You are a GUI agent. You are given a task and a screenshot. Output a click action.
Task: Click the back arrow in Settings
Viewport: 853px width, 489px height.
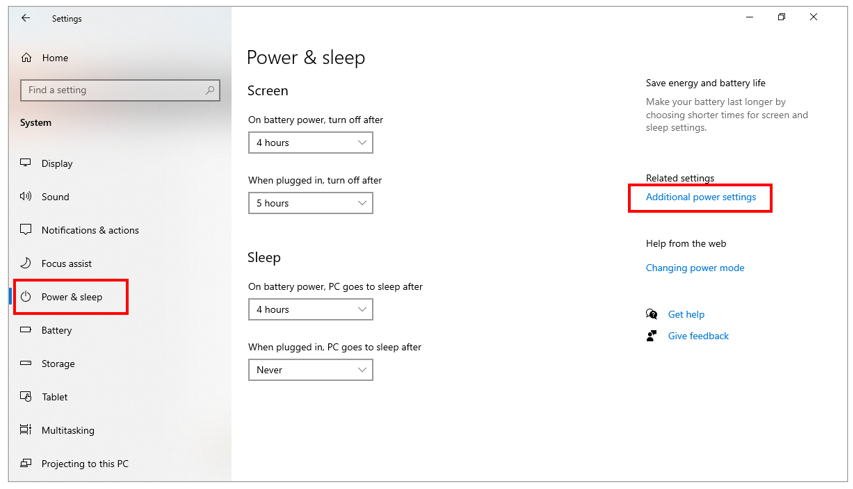[x=26, y=18]
